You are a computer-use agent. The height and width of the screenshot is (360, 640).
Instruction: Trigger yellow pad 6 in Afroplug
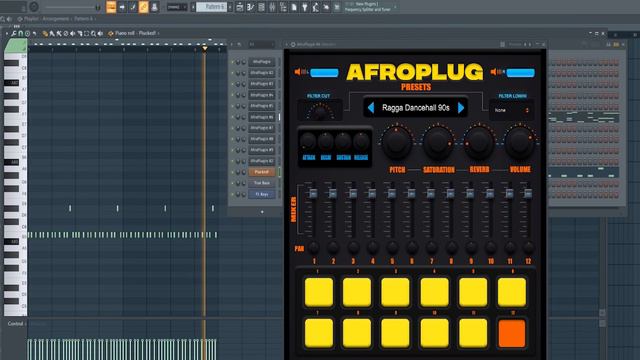[x=512, y=292]
